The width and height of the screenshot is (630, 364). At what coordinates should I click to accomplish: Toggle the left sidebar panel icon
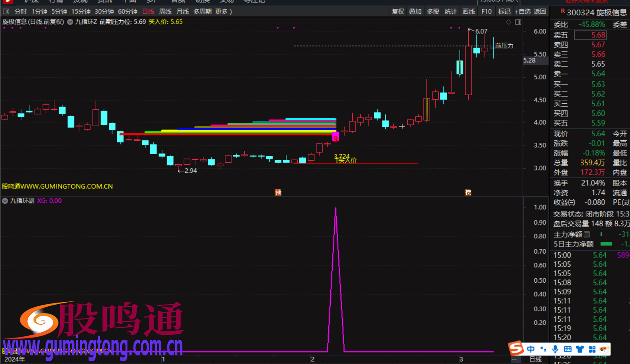coord(6,11)
